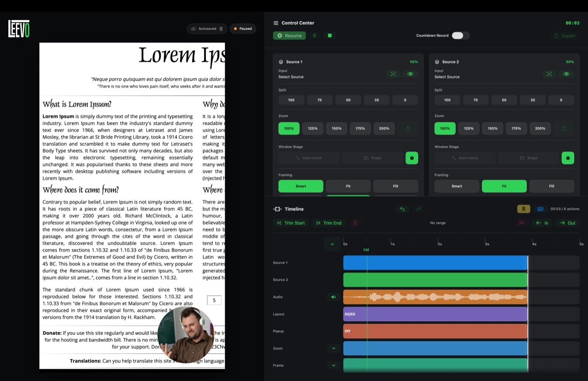Choose Fit framing for Source 1
Viewport: 588px width, 381px height.
tap(348, 186)
